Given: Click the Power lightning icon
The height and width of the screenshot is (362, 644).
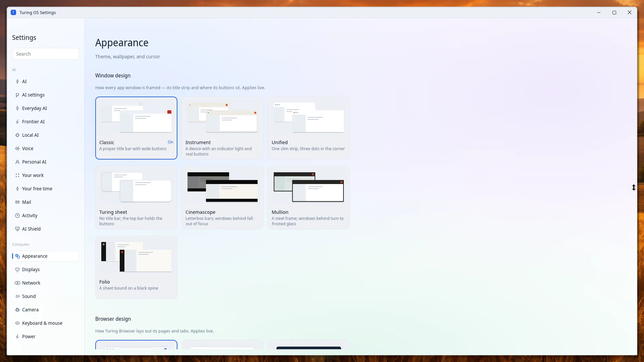Looking at the screenshot, I should point(17,337).
